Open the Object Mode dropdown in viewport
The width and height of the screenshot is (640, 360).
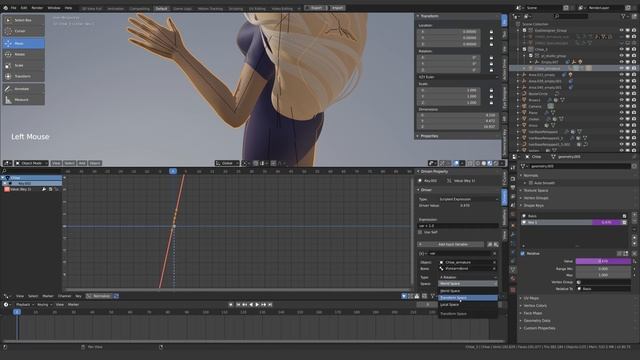point(31,163)
